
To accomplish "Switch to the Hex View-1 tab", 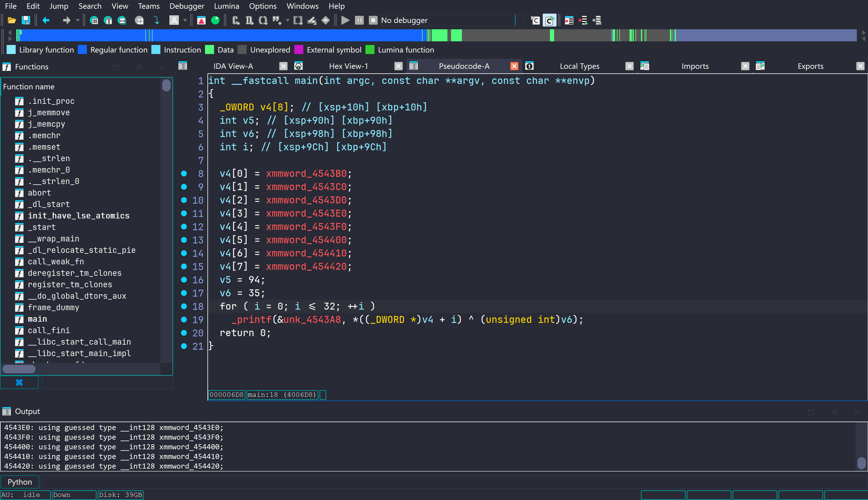I will 348,66.
